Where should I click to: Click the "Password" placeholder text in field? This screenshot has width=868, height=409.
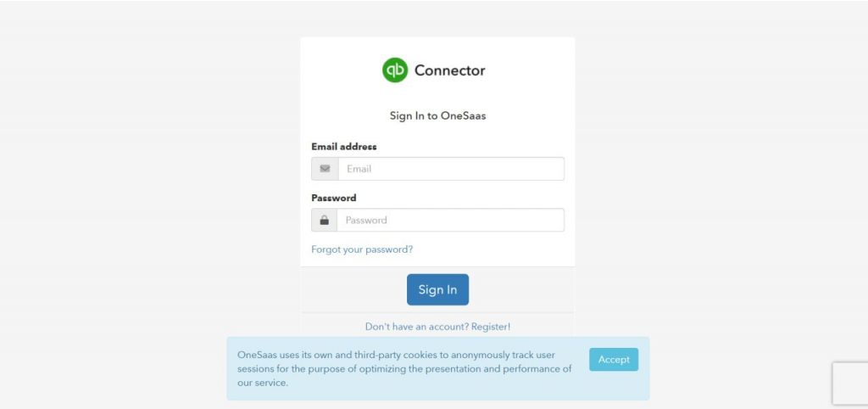pyautogui.click(x=366, y=221)
